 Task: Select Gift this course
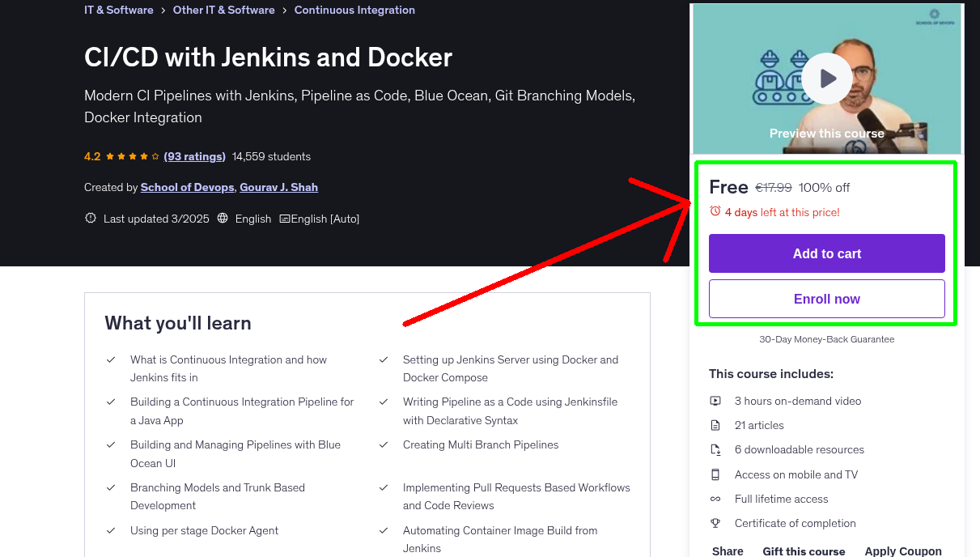(x=804, y=551)
